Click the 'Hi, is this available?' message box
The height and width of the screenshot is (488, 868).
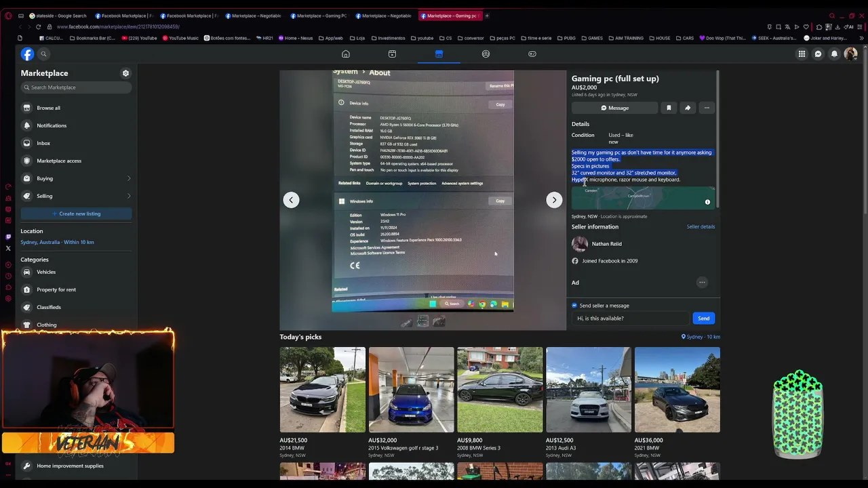click(631, 319)
